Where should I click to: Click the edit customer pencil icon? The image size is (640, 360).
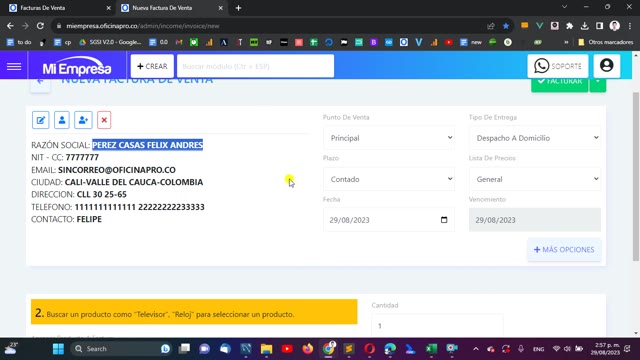pos(40,120)
